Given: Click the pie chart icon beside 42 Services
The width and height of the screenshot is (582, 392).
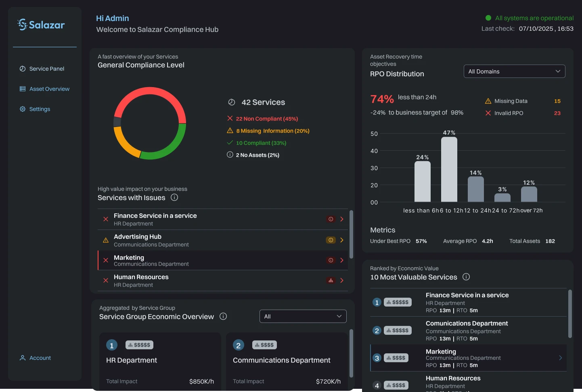Looking at the screenshot, I should pyautogui.click(x=232, y=102).
